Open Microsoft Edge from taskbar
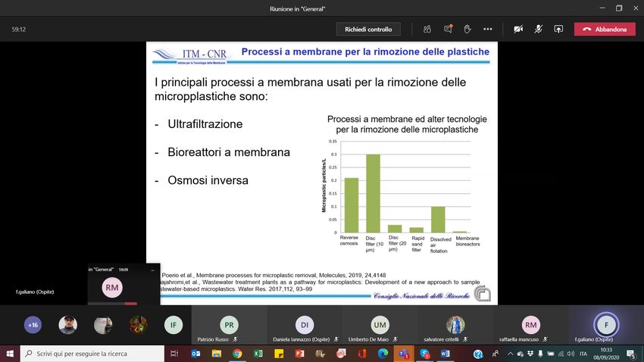 point(383,354)
